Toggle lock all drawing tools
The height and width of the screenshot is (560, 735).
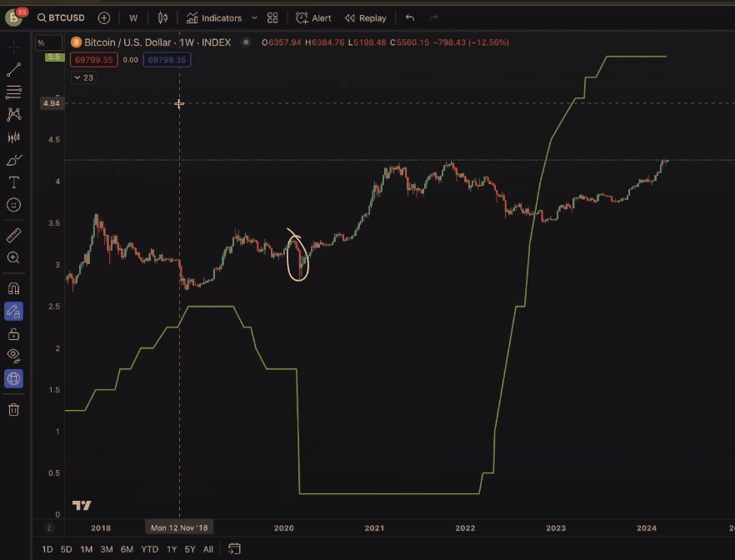tap(13, 334)
